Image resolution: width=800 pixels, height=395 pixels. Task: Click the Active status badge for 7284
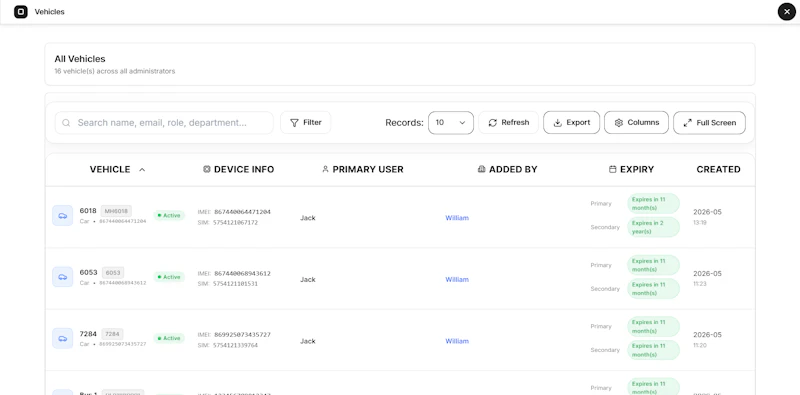click(169, 338)
